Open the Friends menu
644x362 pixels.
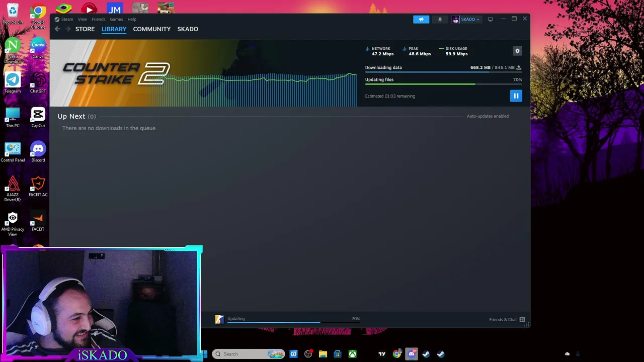[x=98, y=19]
